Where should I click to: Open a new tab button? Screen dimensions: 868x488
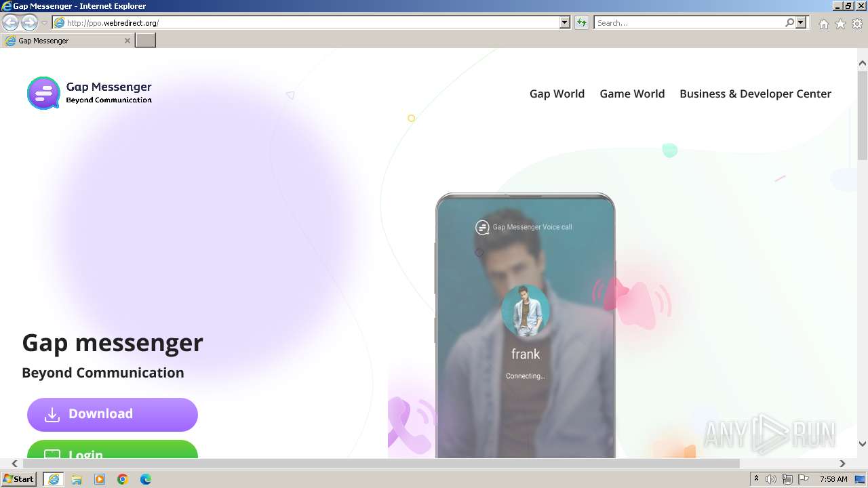click(146, 41)
